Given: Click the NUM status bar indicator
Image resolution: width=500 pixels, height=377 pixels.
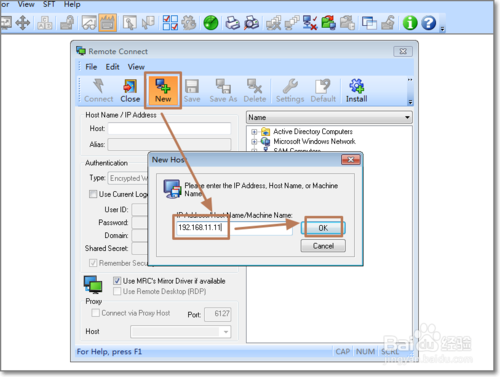Looking at the screenshot, I should pos(365,352).
